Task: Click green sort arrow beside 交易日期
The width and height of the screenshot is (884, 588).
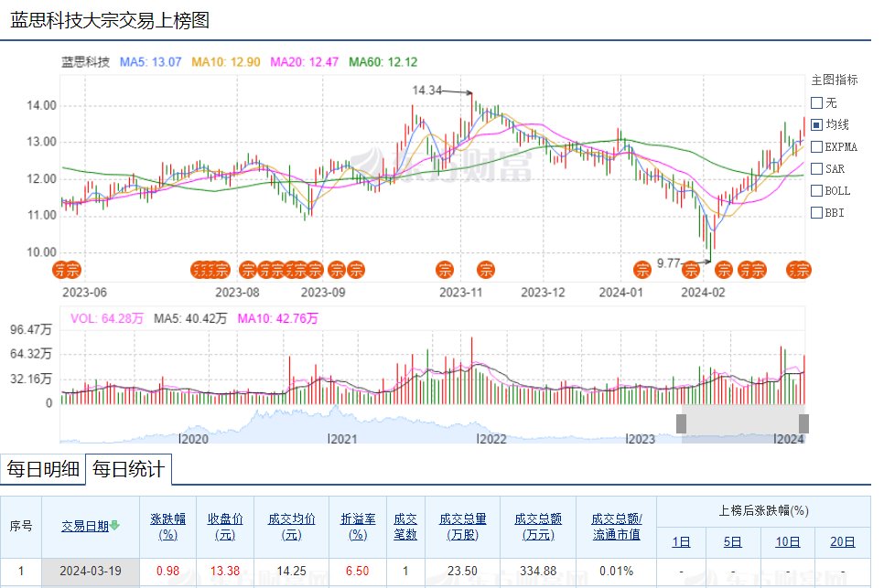Action: 115,526
